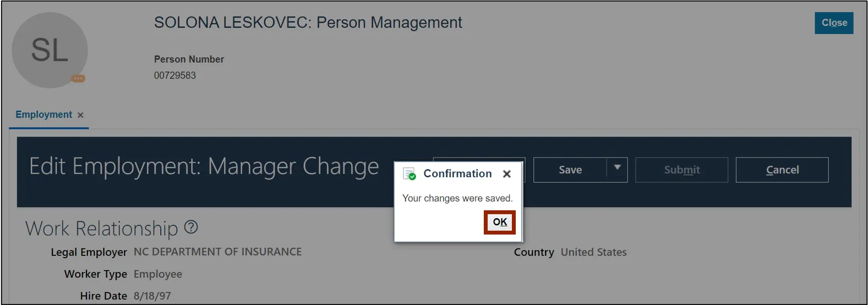This screenshot has height=305, width=868.
Task: Close the Employment tab with its x
Action: coord(80,115)
